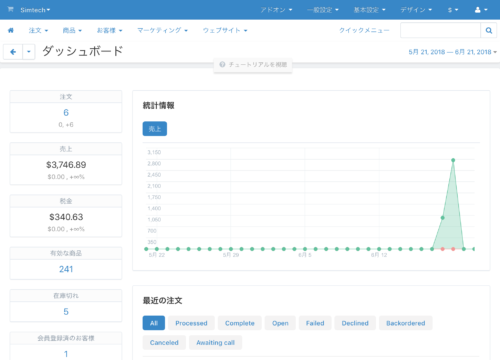
Task: Open the デザイン menu
Action: click(x=416, y=10)
